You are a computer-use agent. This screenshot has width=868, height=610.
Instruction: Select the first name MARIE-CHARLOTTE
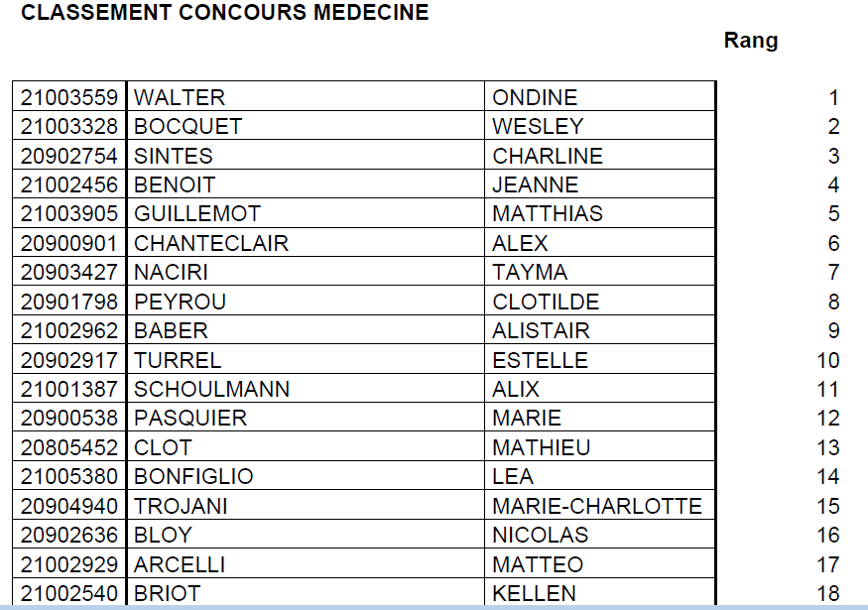(597, 506)
